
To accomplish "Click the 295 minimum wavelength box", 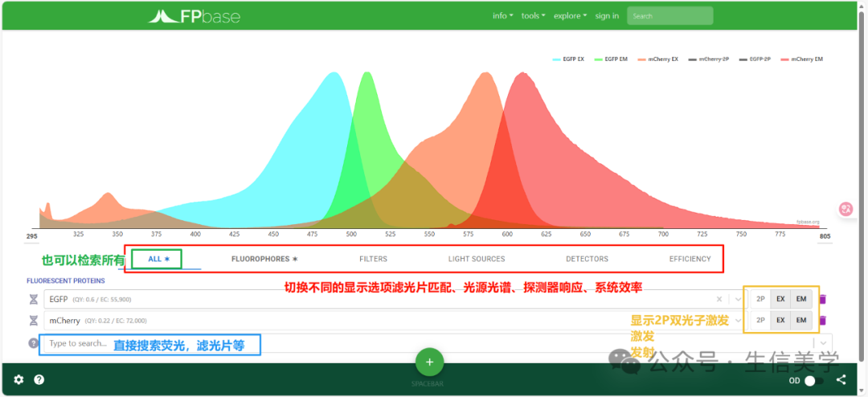I will click(31, 237).
